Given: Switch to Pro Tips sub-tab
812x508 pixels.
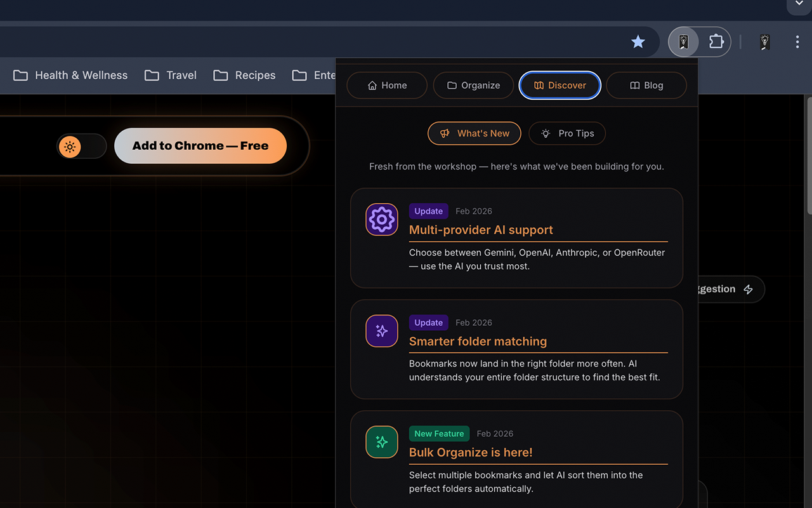Looking at the screenshot, I should 567,133.
